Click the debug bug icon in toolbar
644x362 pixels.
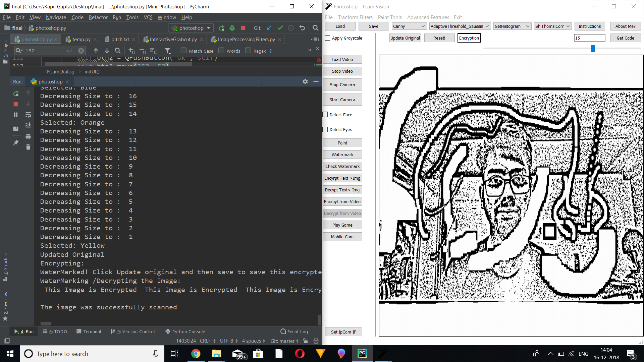pyautogui.click(x=232, y=28)
